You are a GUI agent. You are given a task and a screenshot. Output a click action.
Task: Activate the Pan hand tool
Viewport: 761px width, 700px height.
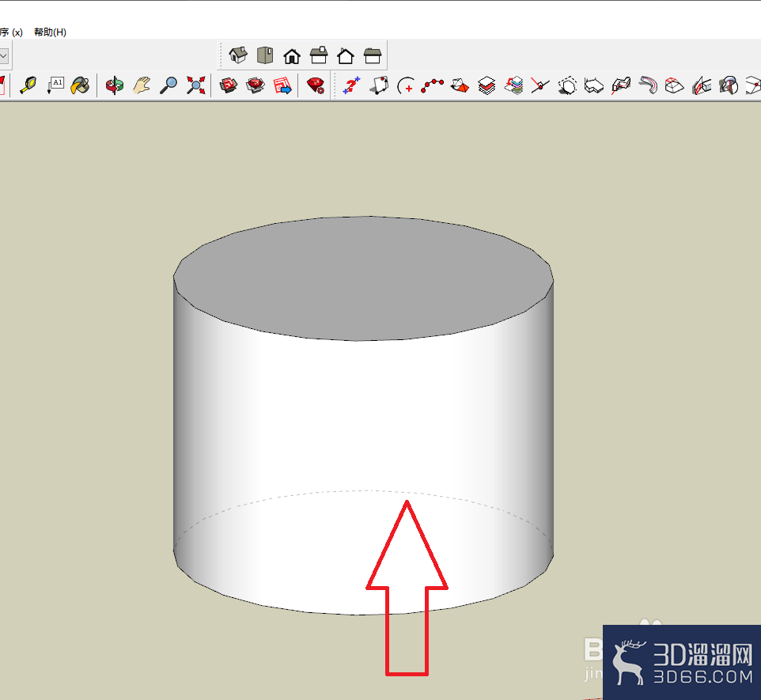pos(142,85)
